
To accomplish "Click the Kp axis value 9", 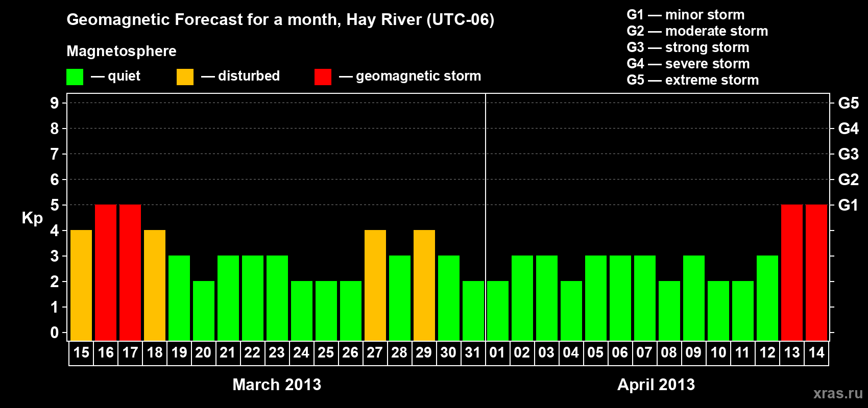I will 55,103.
